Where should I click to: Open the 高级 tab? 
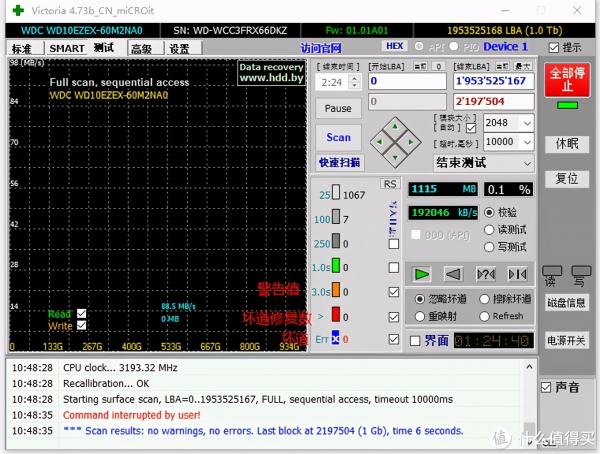(141, 48)
